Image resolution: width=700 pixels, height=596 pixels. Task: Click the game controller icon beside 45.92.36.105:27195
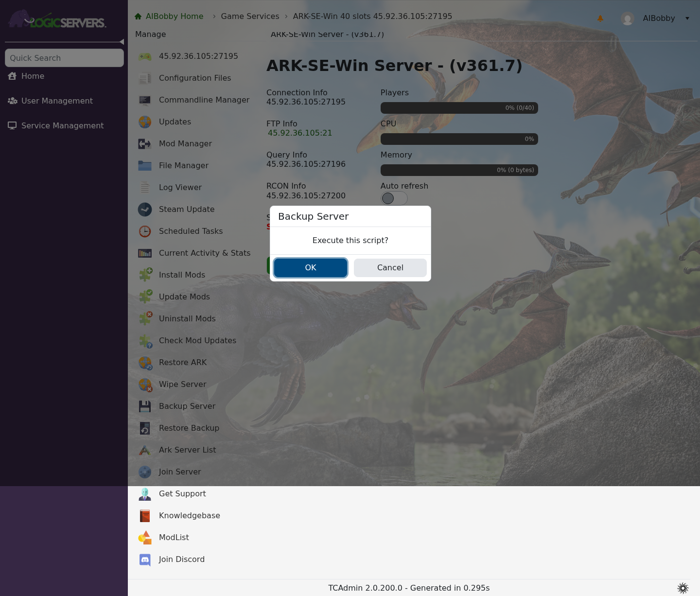click(145, 56)
